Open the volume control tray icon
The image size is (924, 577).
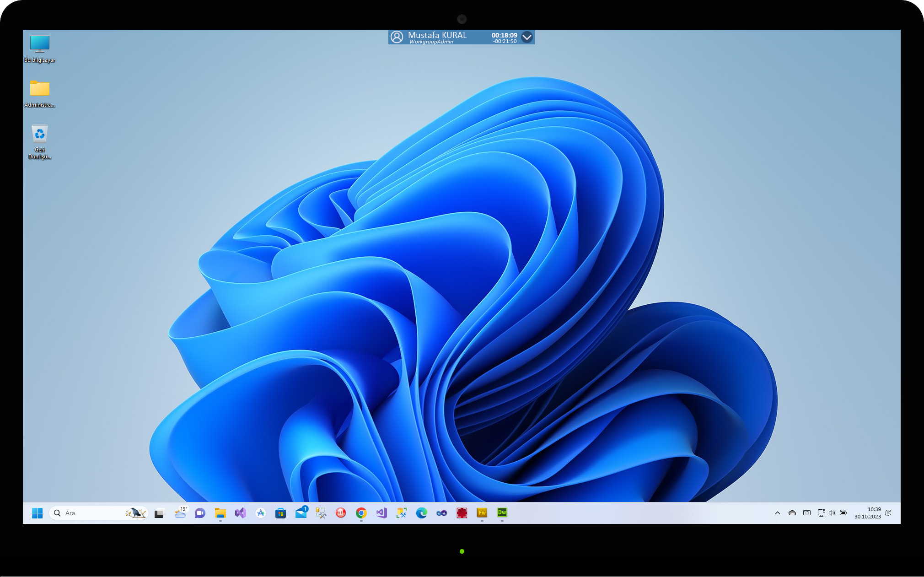click(x=832, y=513)
